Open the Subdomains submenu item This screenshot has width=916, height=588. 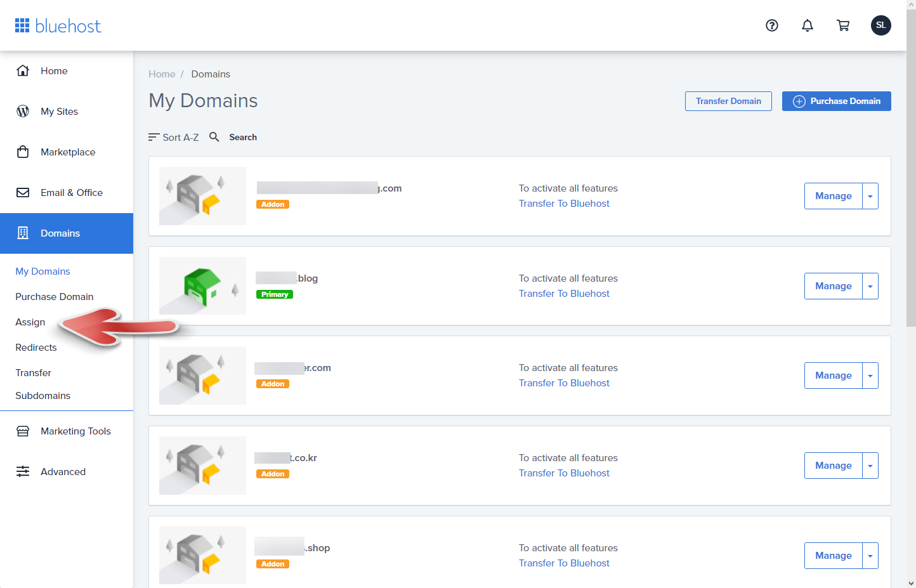pyautogui.click(x=43, y=396)
